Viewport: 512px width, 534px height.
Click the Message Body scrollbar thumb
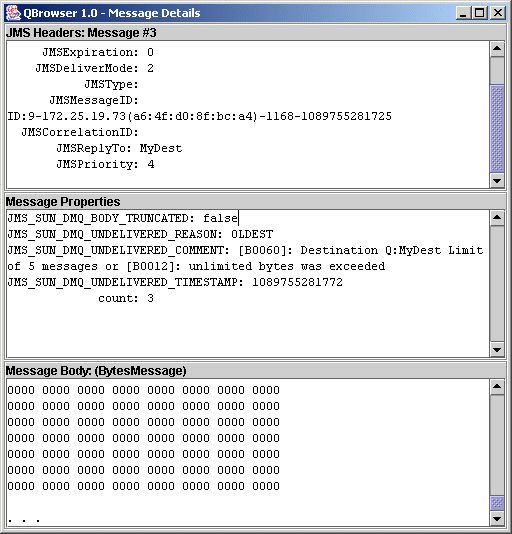(x=497, y=503)
